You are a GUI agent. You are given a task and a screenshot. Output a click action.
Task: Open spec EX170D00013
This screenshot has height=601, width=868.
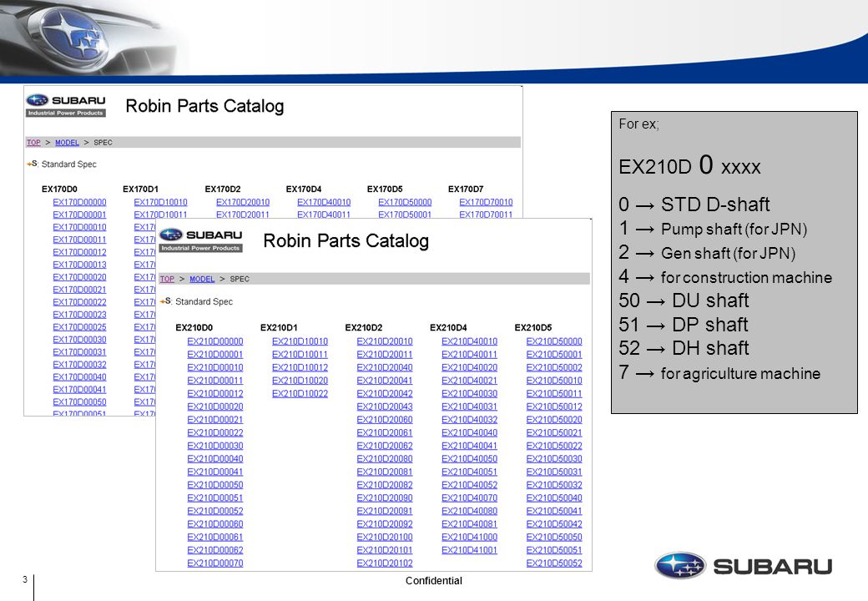80,265
